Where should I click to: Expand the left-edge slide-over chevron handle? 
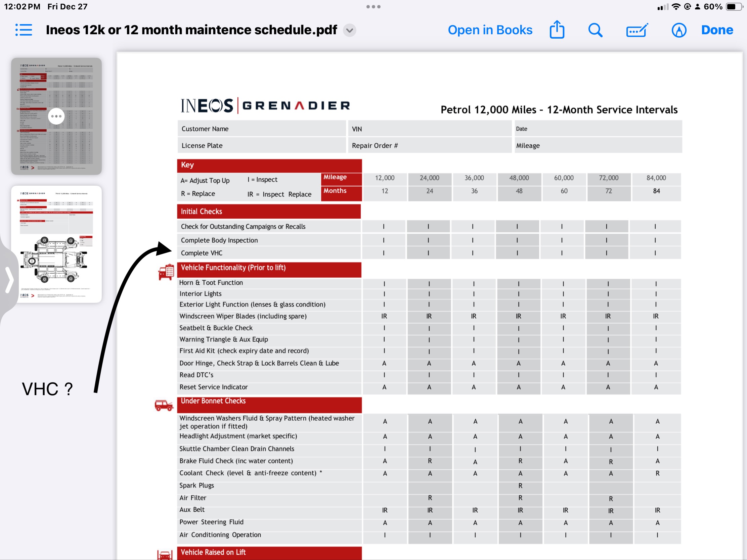coord(9,280)
